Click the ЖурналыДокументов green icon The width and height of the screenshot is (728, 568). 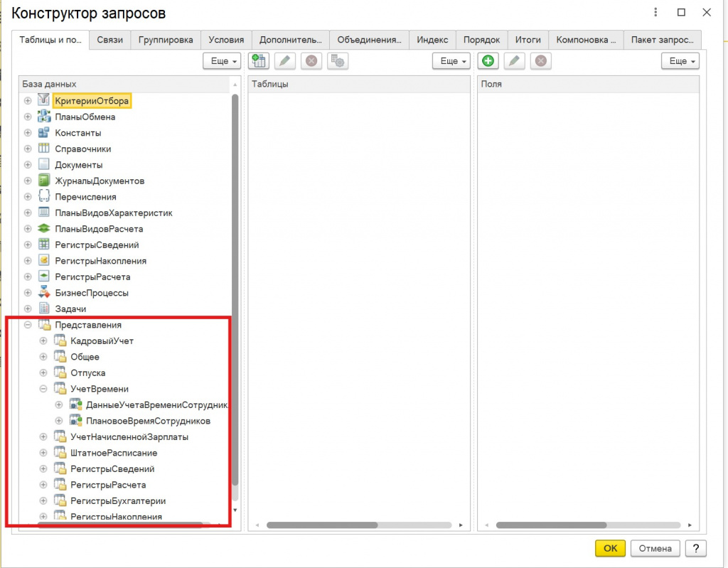tap(43, 180)
